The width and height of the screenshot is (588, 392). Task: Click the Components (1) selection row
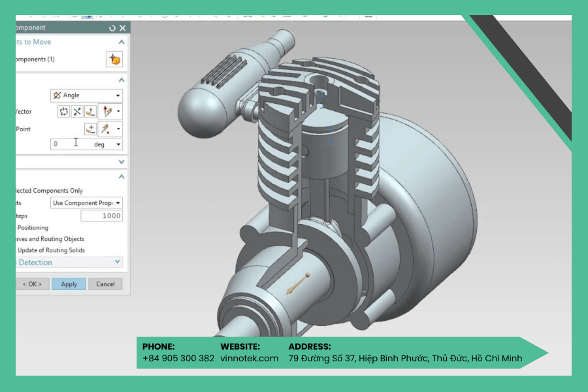69,59
